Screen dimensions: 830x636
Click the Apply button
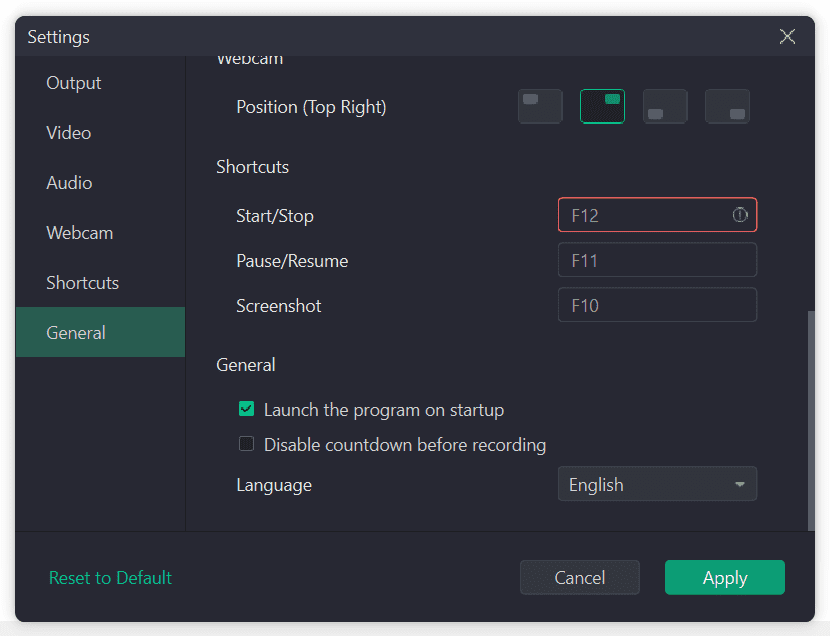(x=724, y=578)
